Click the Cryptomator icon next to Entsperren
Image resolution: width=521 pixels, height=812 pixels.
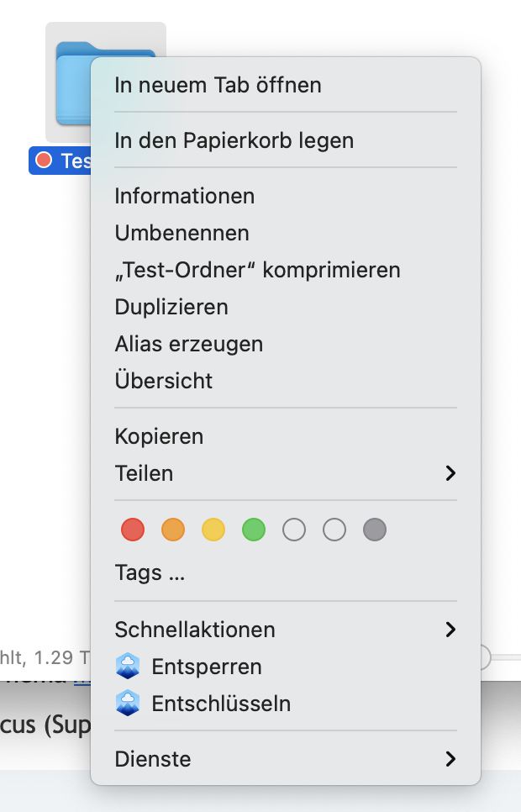click(x=128, y=667)
